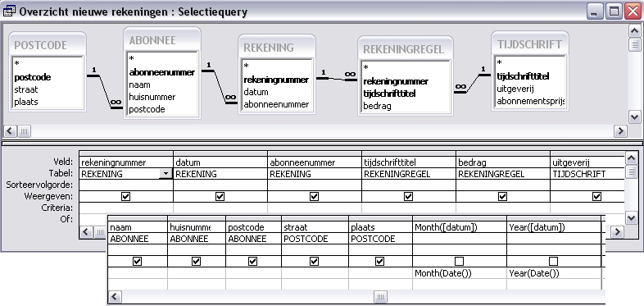Uncheck the show checkbox under plaats column
The width and height of the screenshot is (644, 306).
[380, 261]
